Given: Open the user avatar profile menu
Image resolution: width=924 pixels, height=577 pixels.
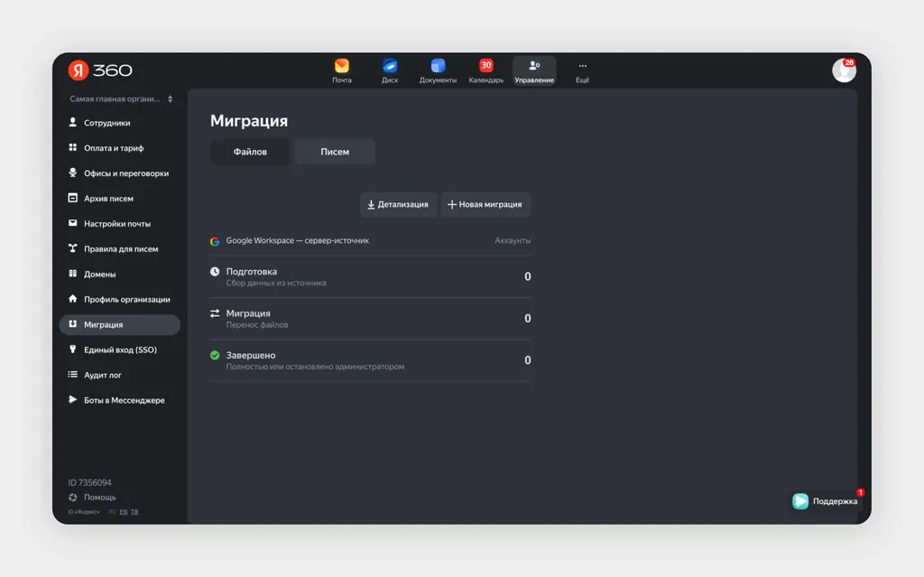Looking at the screenshot, I should pos(844,70).
